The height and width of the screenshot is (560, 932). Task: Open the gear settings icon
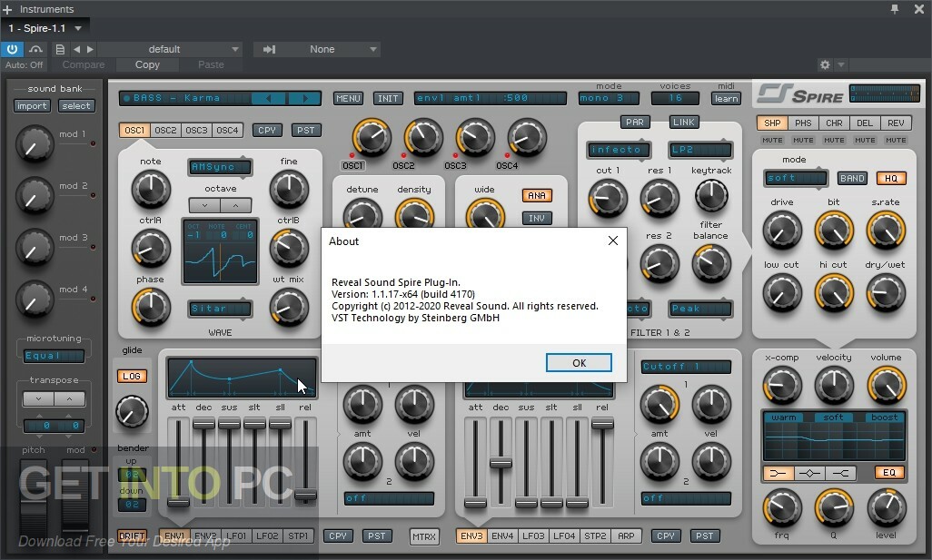pyautogui.click(x=825, y=64)
